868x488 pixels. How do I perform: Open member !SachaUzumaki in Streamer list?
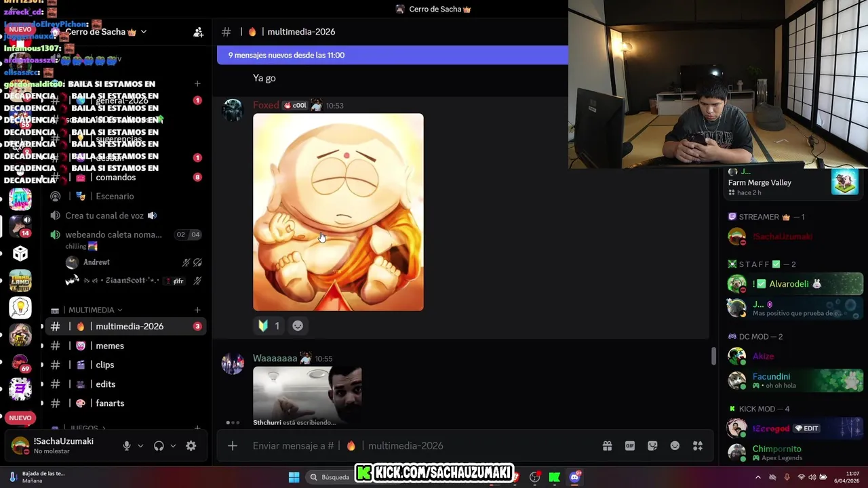(x=794, y=237)
